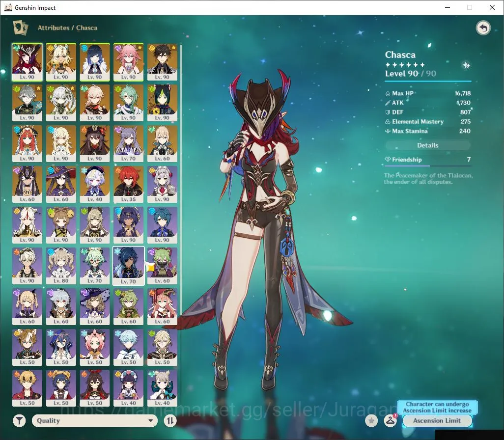The image size is (504, 440).
Task: Toggle the ascending/descending sort order
Action: pos(170,420)
